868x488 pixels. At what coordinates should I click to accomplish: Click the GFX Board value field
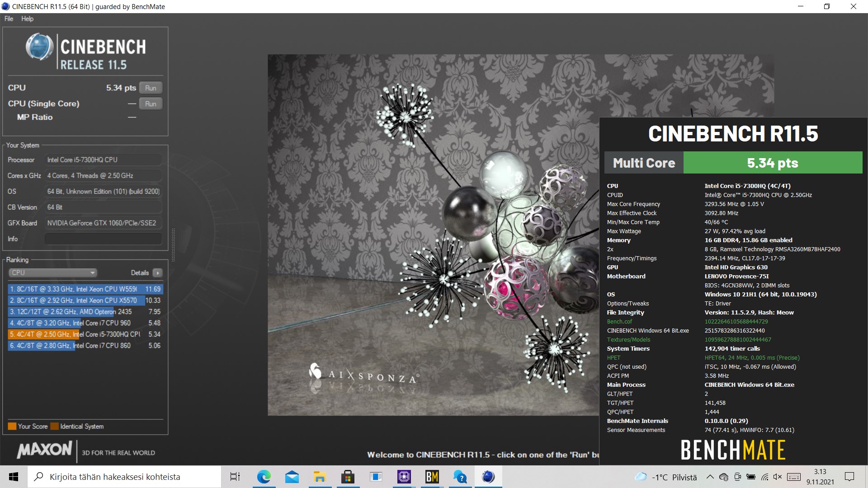pyautogui.click(x=103, y=223)
